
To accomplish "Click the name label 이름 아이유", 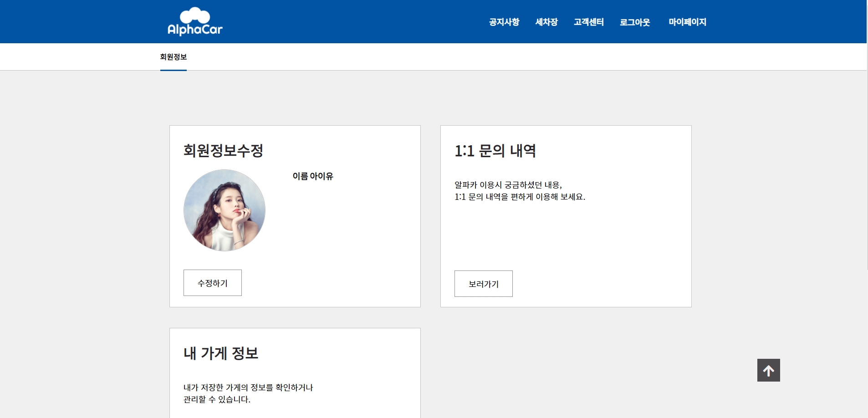I will 312,176.
